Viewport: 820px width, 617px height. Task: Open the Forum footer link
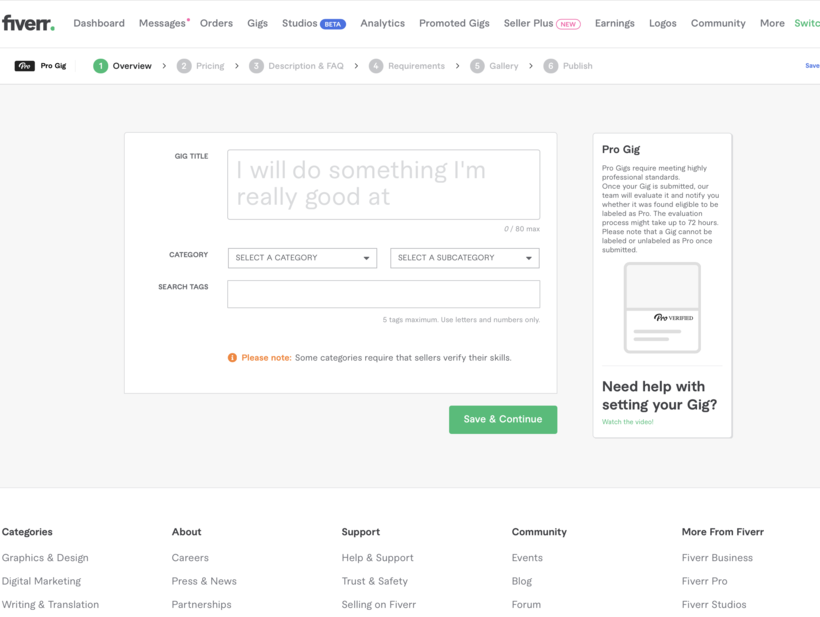(526, 604)
